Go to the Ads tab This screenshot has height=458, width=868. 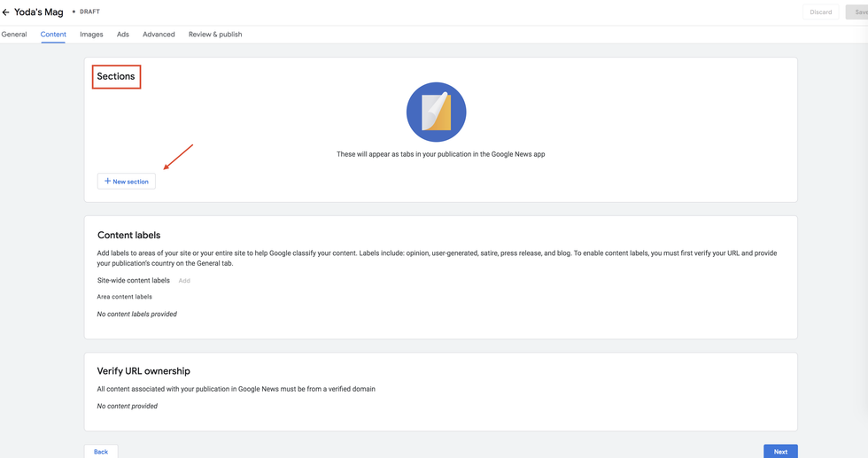point(123,35)
